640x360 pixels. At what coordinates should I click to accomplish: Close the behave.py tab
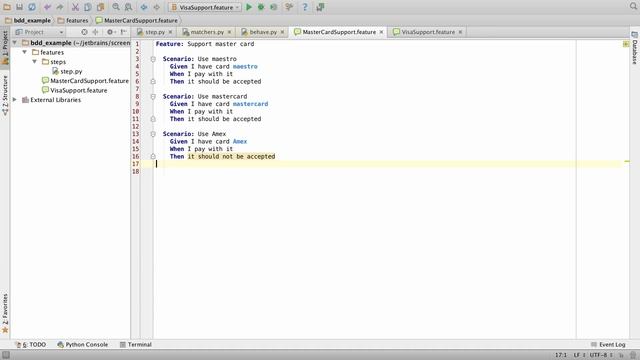point(282,32)
